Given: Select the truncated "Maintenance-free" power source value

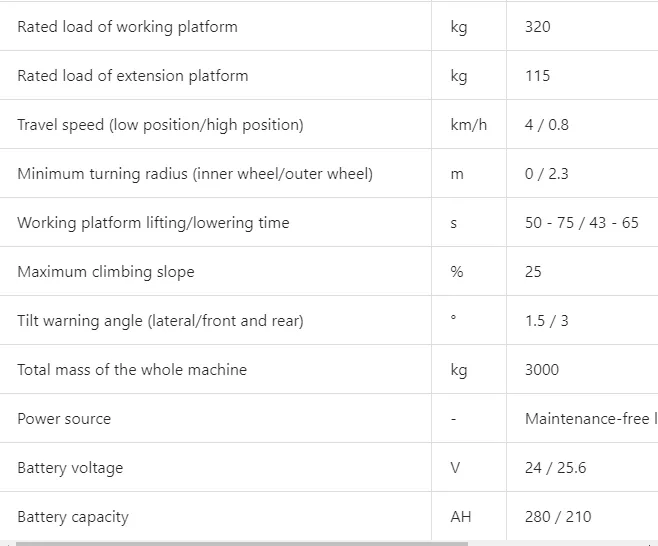Looking at the screenshot, I should click(x=588, y=419).
